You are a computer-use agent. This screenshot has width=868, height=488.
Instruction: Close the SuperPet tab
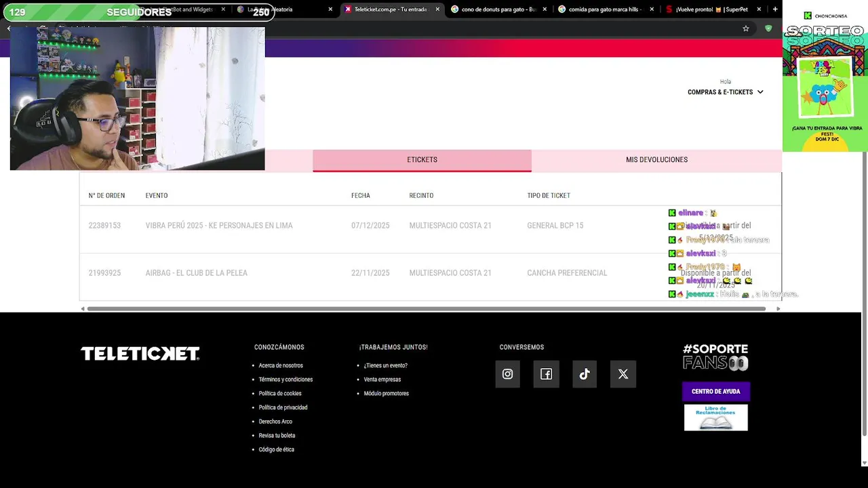pos(759,9)
